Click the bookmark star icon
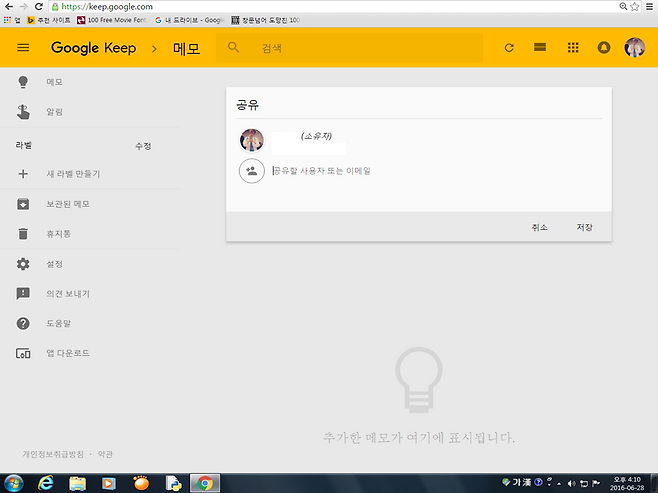Screen dimensions: 658x493 [x=635, y=6]
